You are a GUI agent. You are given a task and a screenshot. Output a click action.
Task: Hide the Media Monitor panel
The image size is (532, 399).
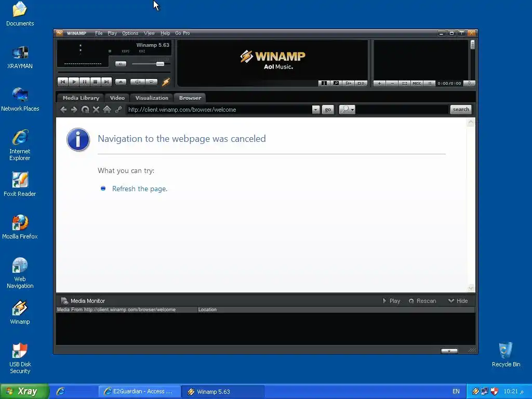(458, 301)
